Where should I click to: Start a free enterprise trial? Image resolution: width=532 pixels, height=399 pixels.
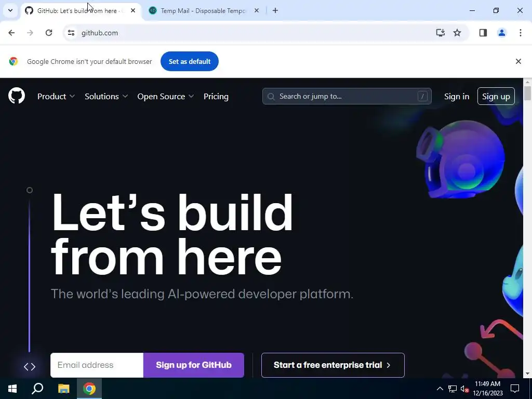tap(333, 365)
